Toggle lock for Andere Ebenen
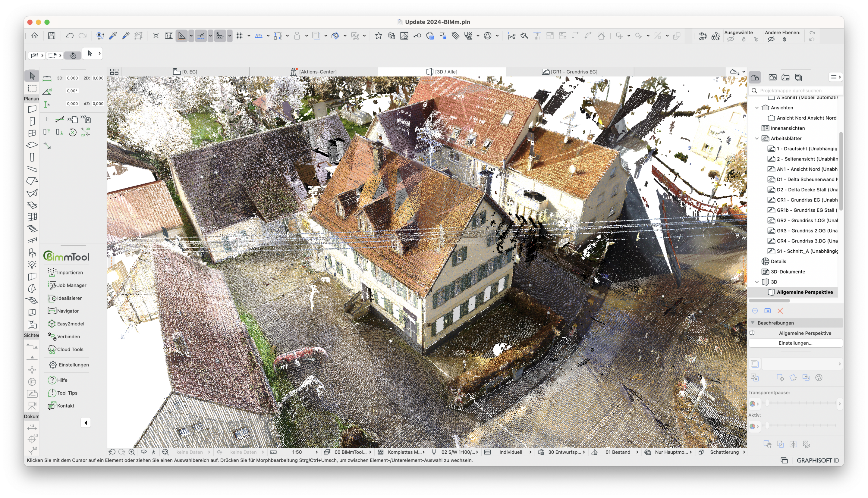This screenshot has width=868, height=498. (784, 39)
